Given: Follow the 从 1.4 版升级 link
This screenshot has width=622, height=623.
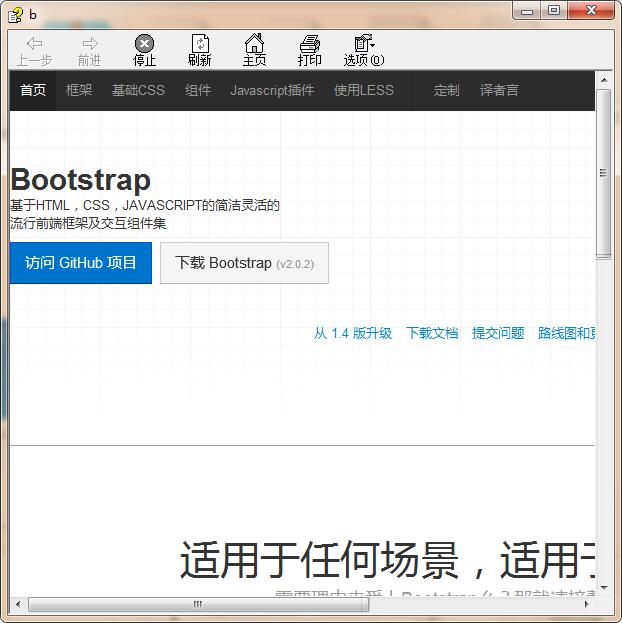Looking at the screenshot, I should coord(353,333).
